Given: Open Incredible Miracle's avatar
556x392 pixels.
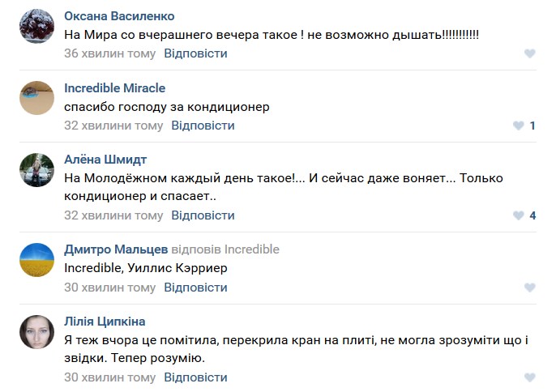Looking at the screenshot, I should [36, 98].
